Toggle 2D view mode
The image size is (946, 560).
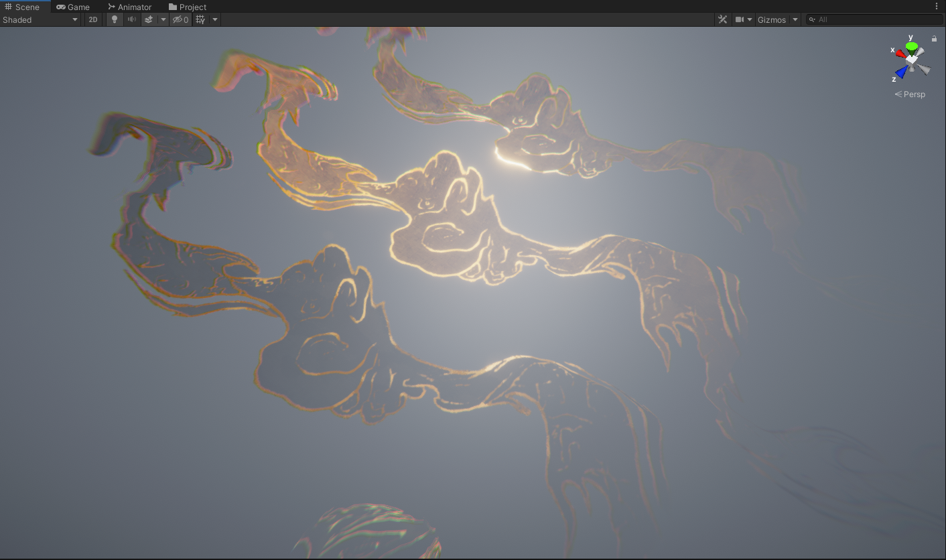pos(93,19)
